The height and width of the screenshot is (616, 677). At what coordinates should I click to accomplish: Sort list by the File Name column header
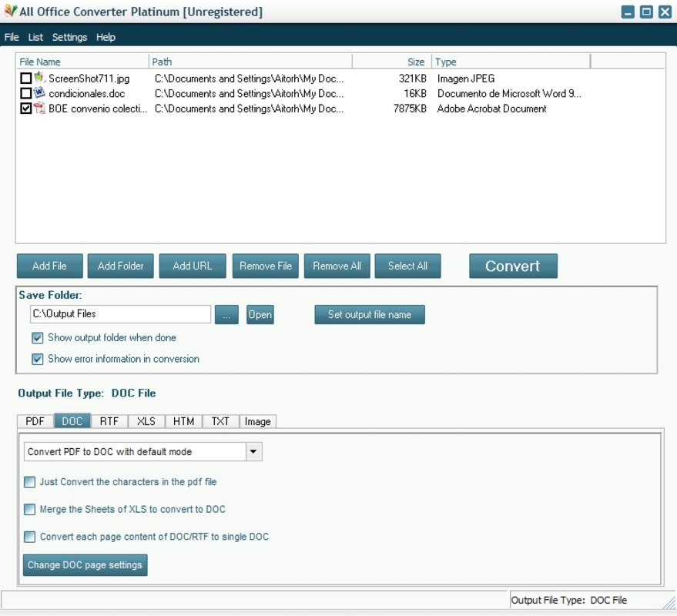pyautogui.click(x=82, y=62)
